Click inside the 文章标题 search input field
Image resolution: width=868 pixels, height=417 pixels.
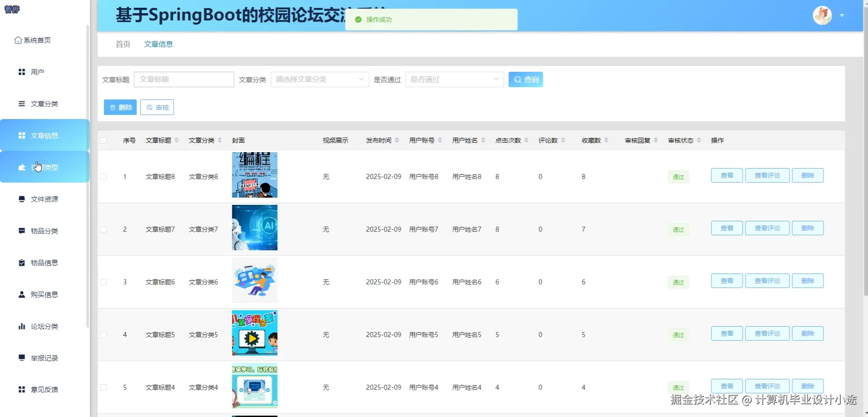point(184,79)
